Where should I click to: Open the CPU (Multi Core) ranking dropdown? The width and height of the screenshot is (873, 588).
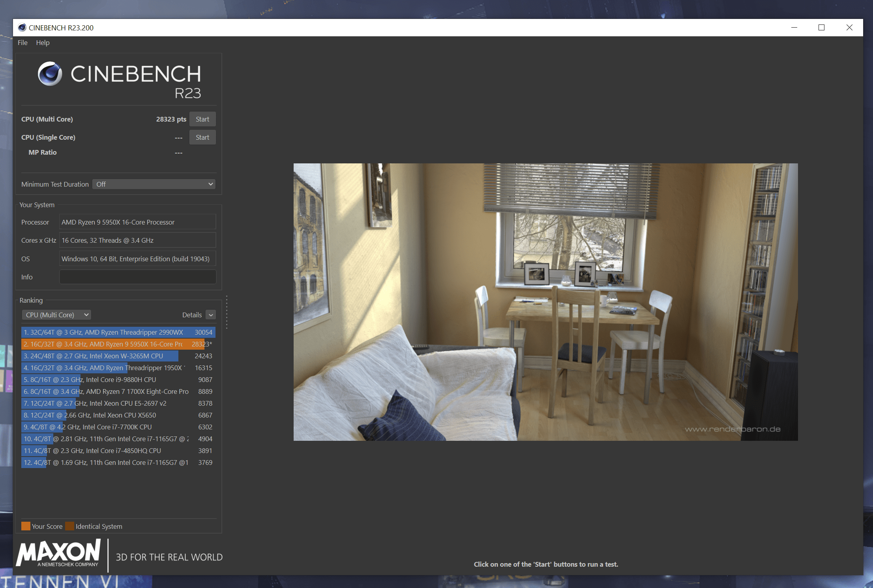56,315
